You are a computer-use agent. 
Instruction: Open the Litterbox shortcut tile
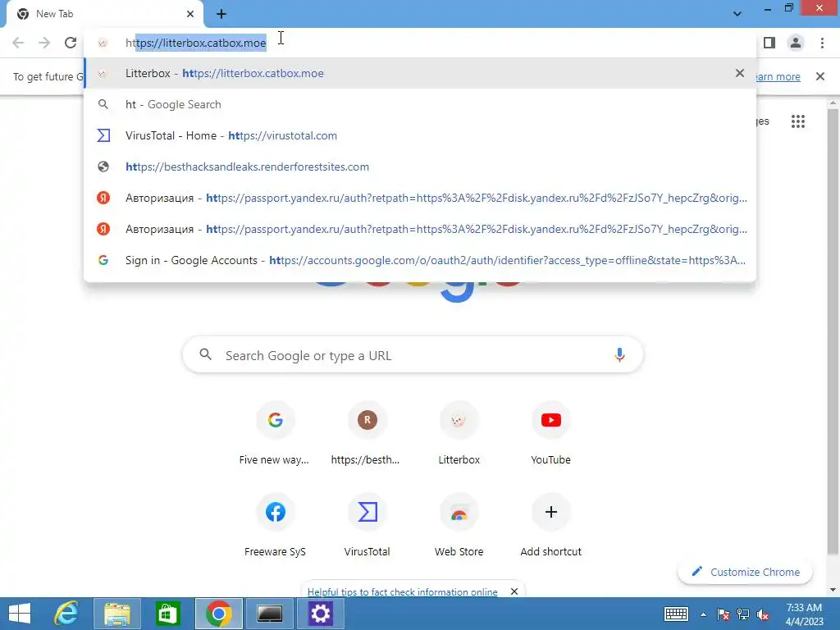459,435
